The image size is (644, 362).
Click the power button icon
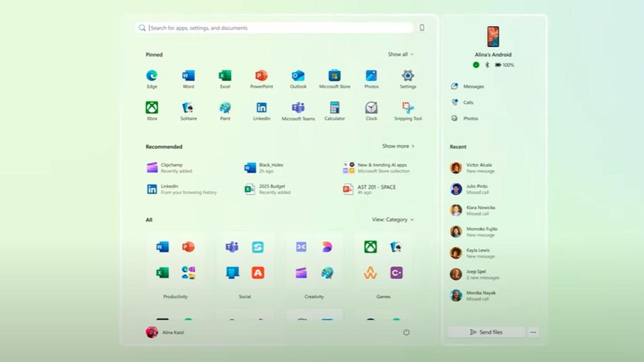pyautogui.click(x=406, y=332)
